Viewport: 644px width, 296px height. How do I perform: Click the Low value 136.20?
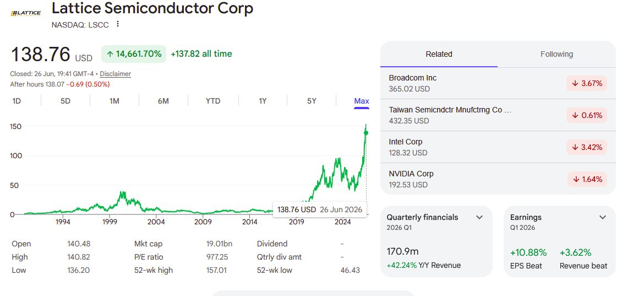[x=79, y=270]
